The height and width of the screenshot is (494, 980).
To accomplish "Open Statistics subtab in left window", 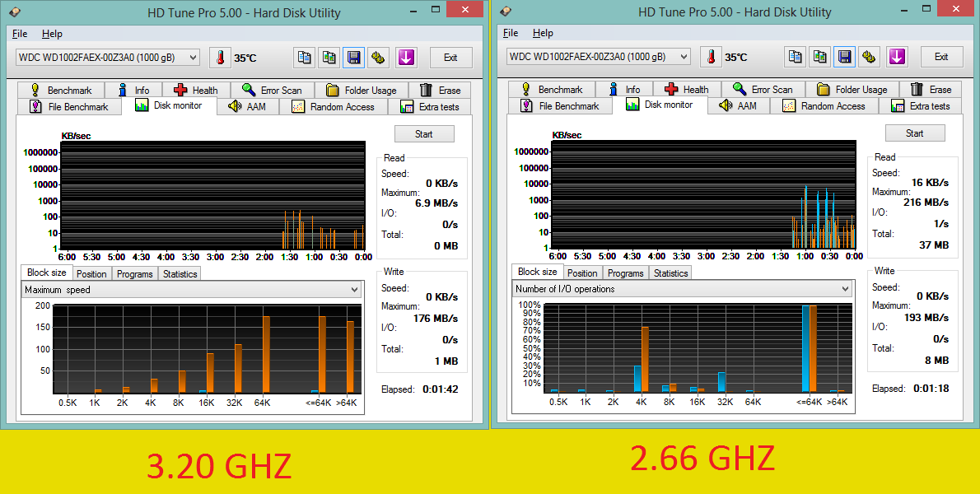I will (x=180, y=274).
